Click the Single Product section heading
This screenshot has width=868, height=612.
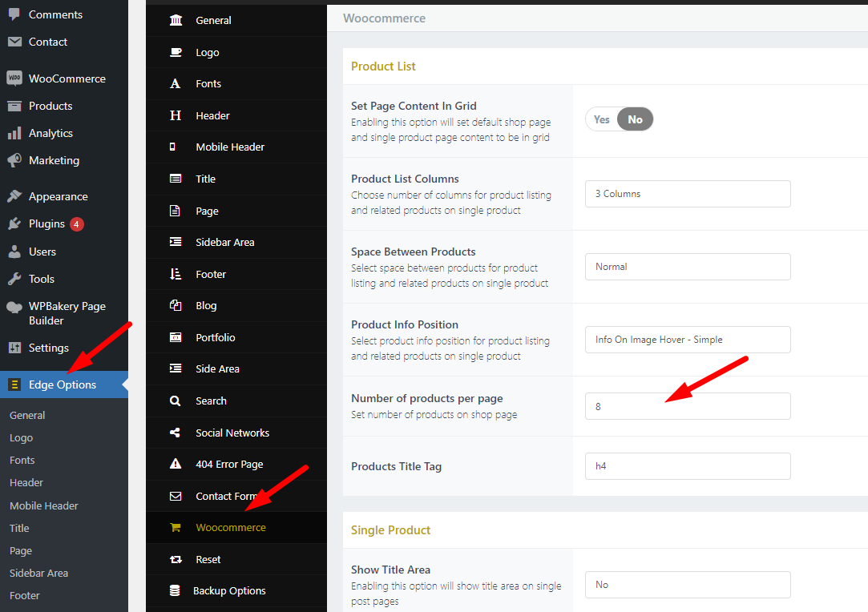[x=390, y=530]
